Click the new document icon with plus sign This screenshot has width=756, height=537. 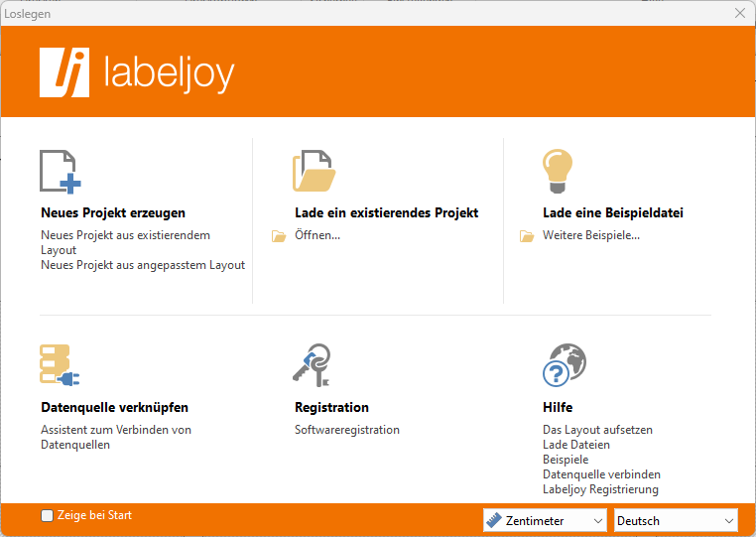pos(61,172)
